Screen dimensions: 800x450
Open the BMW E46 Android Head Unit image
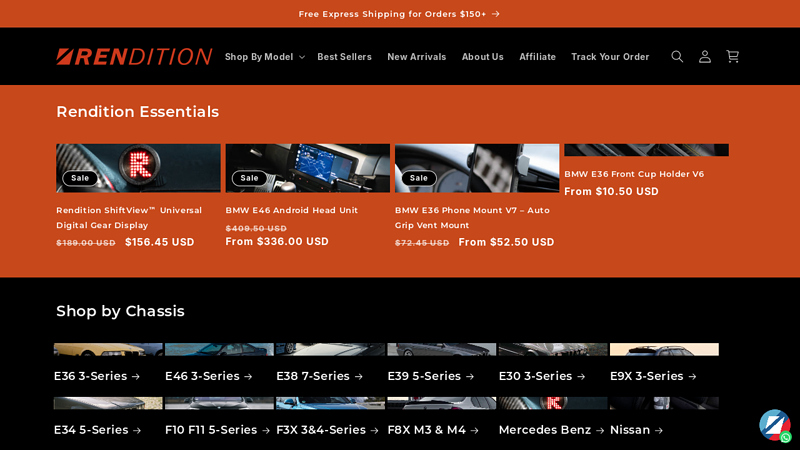307,167
